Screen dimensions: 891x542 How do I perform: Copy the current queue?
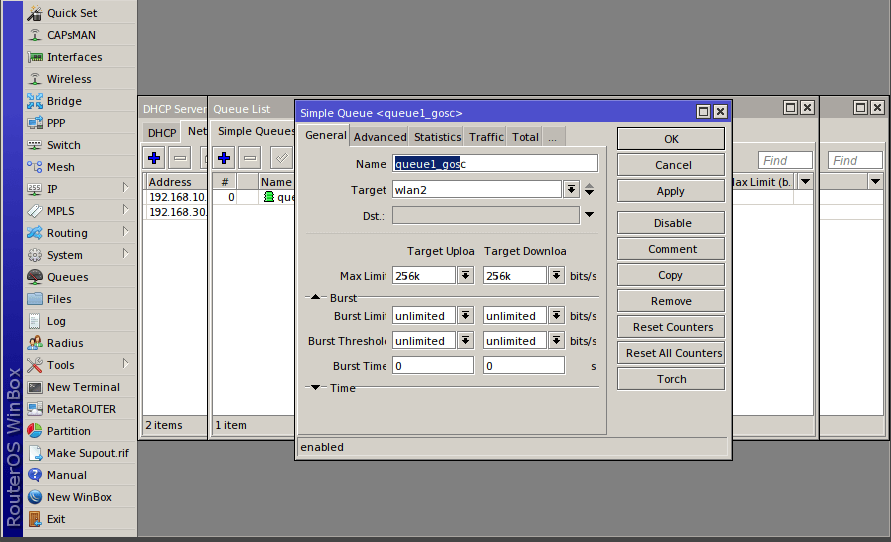click(x=671, y=275)
